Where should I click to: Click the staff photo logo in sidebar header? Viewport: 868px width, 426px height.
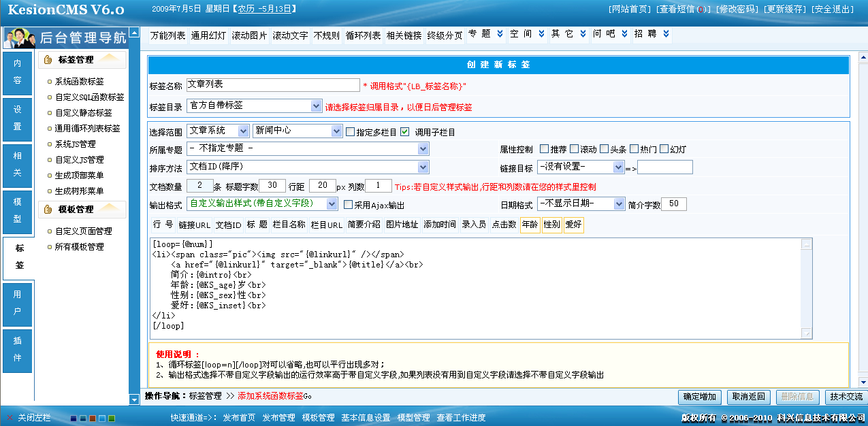pyautogui.click(x=20, y=37)
